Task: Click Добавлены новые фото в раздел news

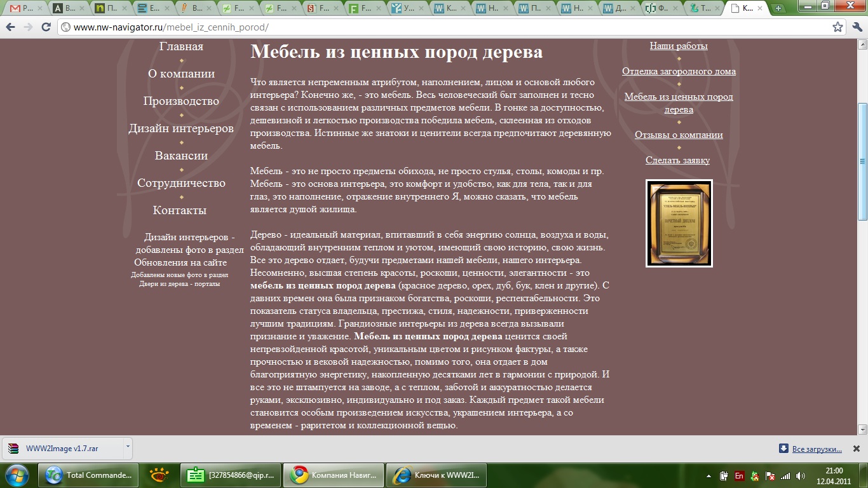Action: click(x=180, y=274)
